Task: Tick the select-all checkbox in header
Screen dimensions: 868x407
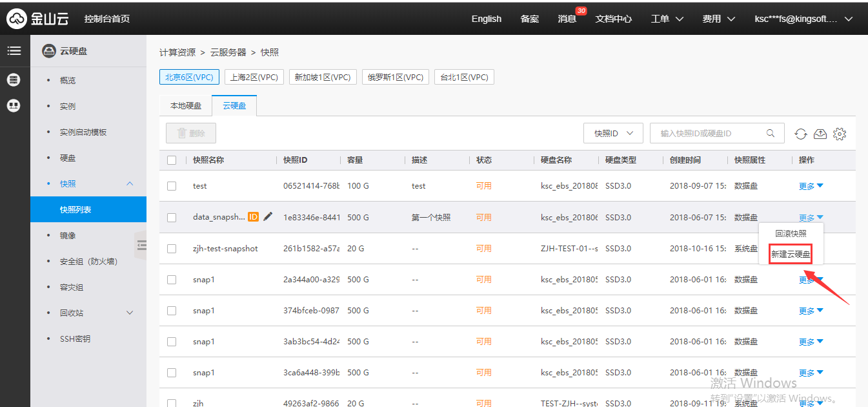Action: pos(172,160)
